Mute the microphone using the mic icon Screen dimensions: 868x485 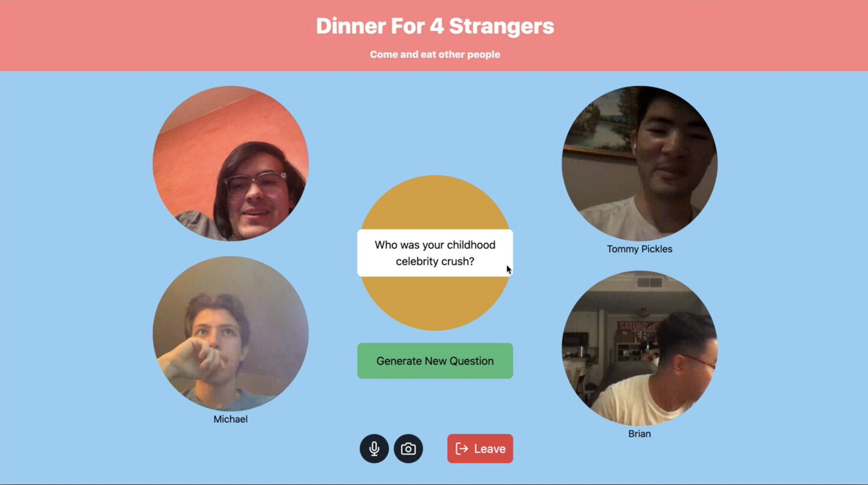coord(374,448)
